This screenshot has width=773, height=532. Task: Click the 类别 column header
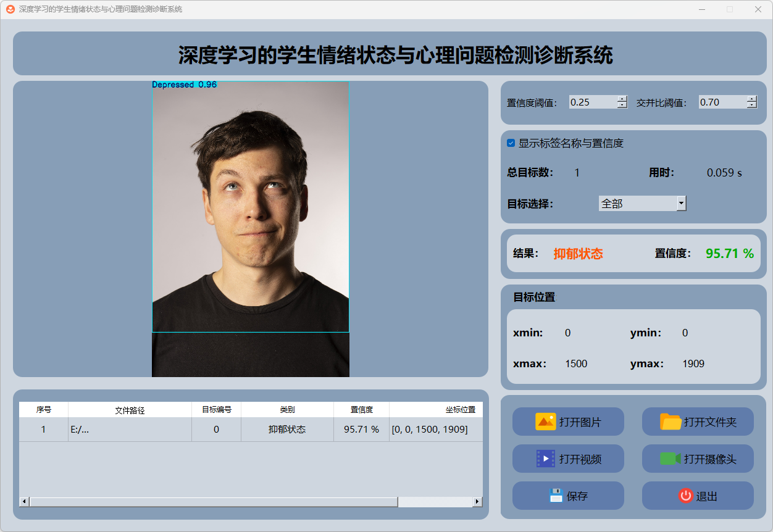[287, 410]
